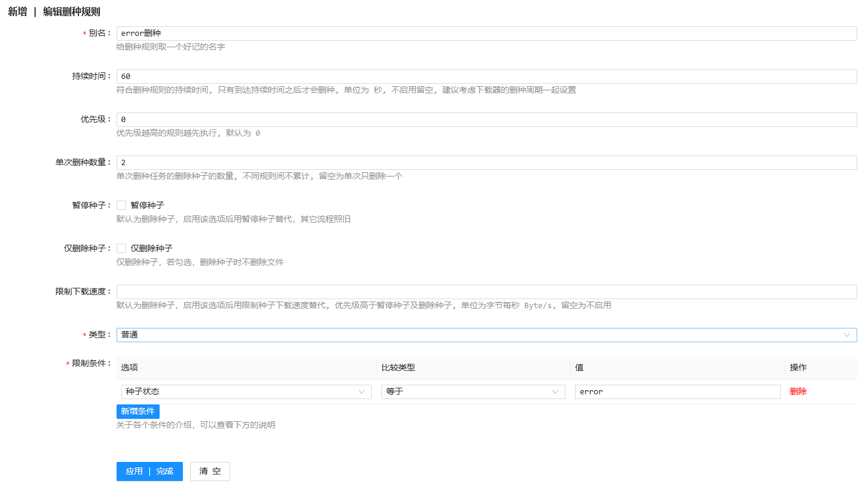The width and height of the screenshot is (868, 496).
Task: Click the 清空 button
Action: coord(210,471)
